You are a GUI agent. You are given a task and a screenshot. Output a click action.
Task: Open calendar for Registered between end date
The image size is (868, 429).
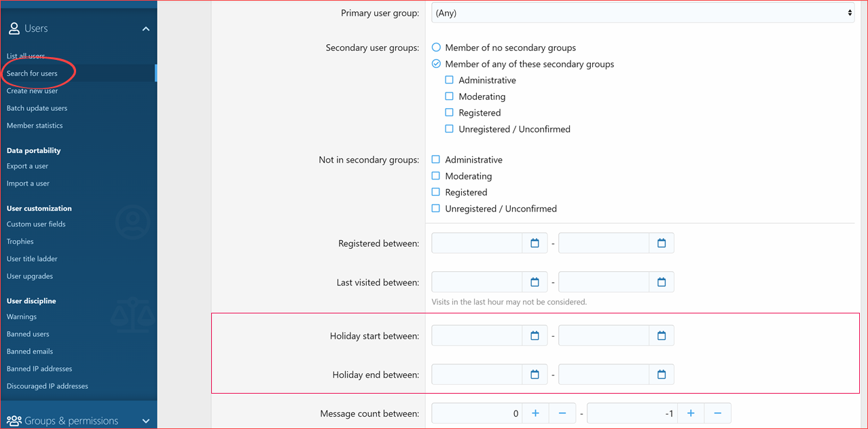click(x=661, y=243)
